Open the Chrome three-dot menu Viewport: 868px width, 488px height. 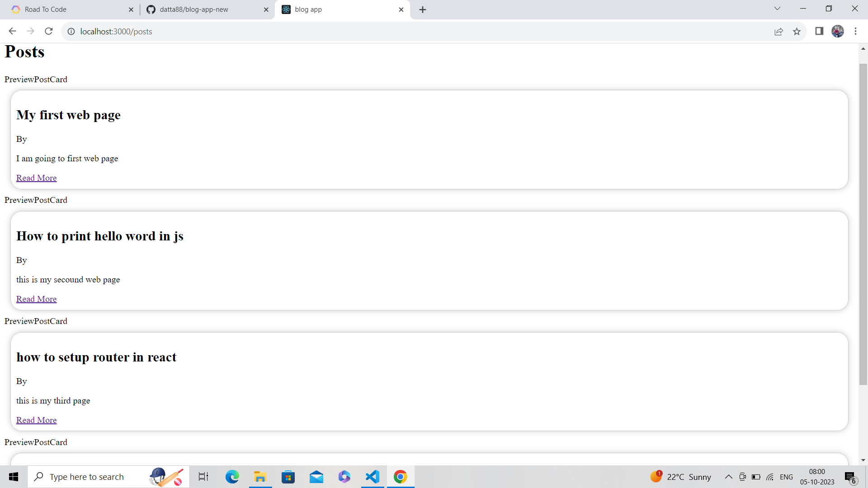pyautogui.click(x=856, y=31)
